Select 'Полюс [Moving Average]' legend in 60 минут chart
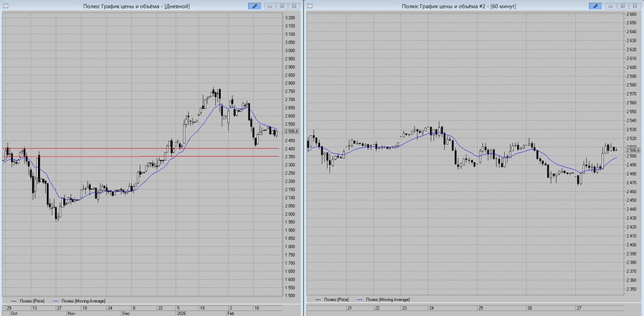 pos(384,300)
